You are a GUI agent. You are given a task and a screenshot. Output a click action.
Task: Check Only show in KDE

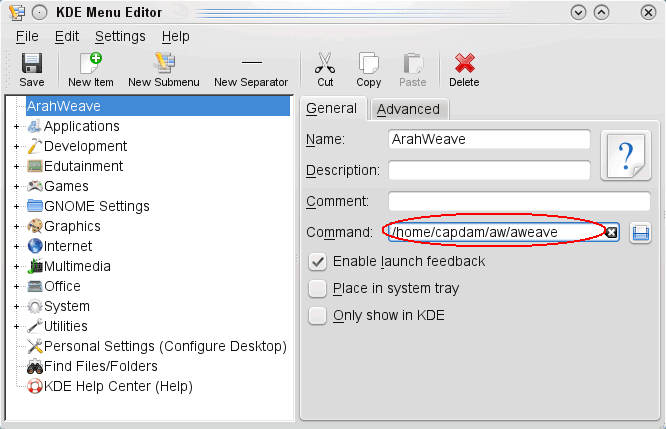tap(317, 316)
